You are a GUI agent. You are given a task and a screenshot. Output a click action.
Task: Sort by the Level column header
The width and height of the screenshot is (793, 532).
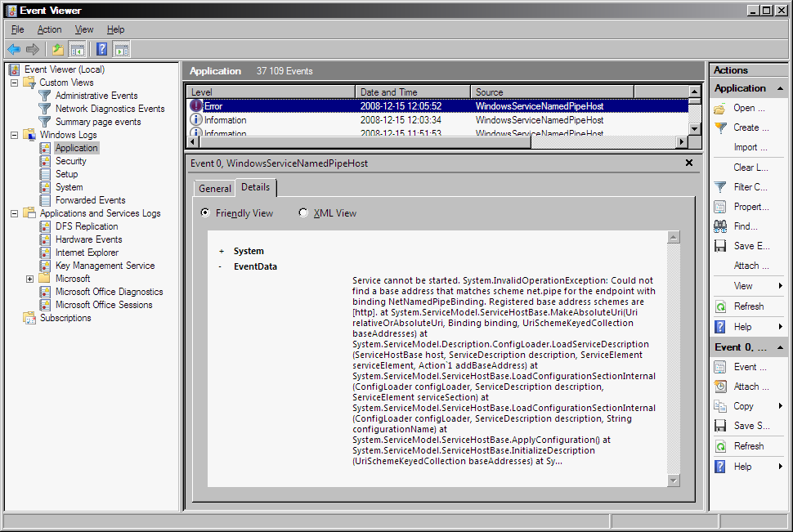click(x=271, y=92)
